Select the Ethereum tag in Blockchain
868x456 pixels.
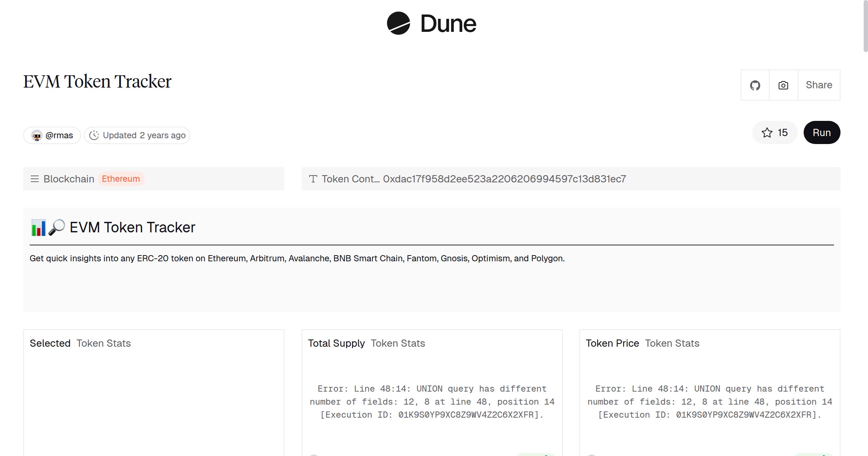tap(120, 179)
